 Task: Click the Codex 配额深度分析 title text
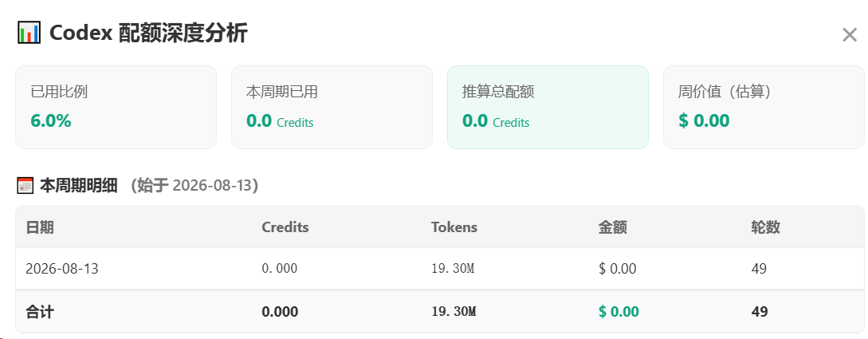148,34
